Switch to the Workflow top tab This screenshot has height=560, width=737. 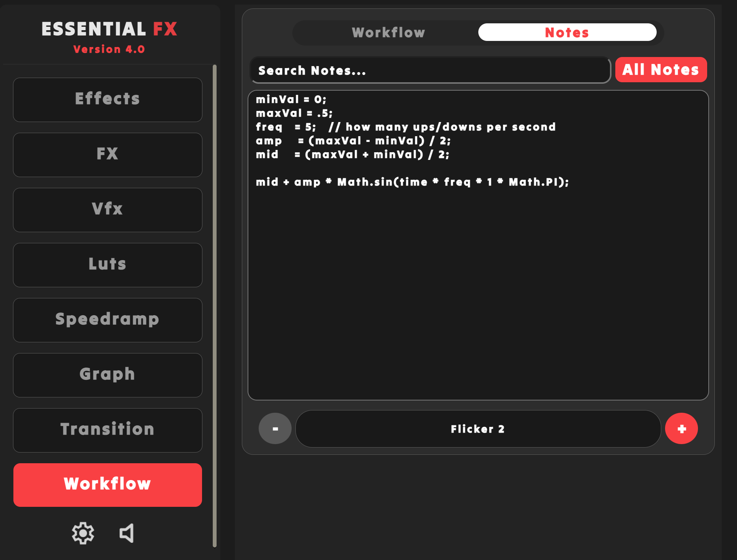(x=388, y=33)
